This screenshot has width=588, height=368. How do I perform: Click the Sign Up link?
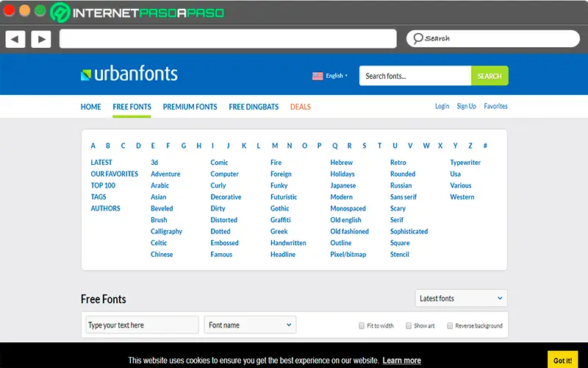(x=466, y=106)
